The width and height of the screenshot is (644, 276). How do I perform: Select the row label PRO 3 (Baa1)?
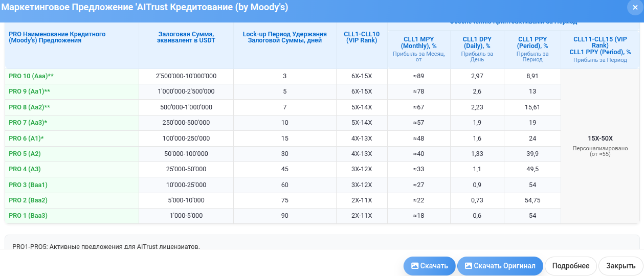[x=28, y=185]
